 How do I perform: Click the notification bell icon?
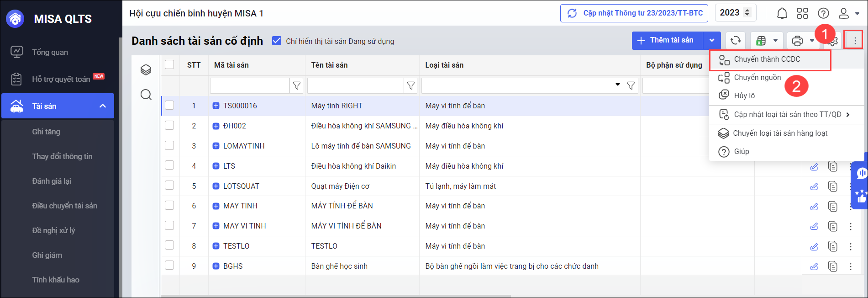point(782,13)
